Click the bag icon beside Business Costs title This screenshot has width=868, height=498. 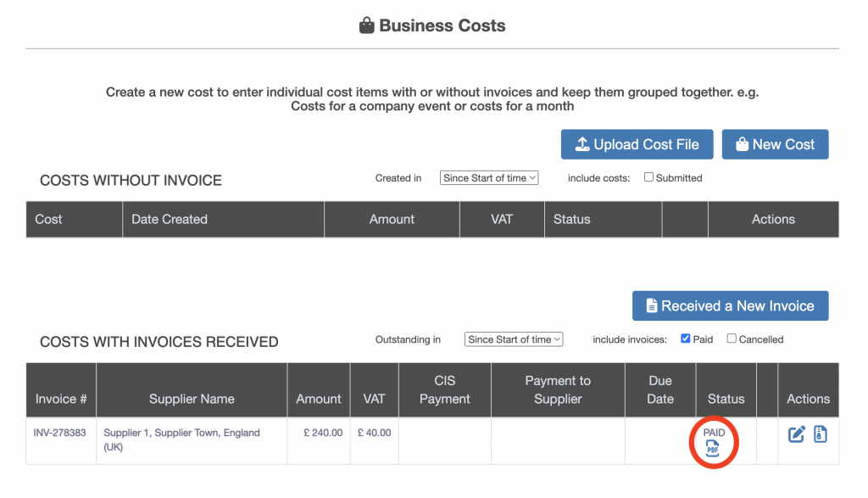[x=367, y=26]
